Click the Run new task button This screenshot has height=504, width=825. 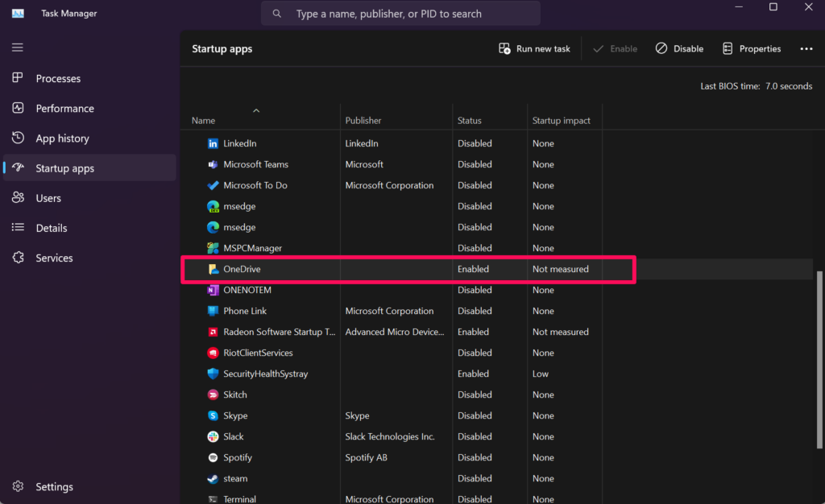[534, 49]
